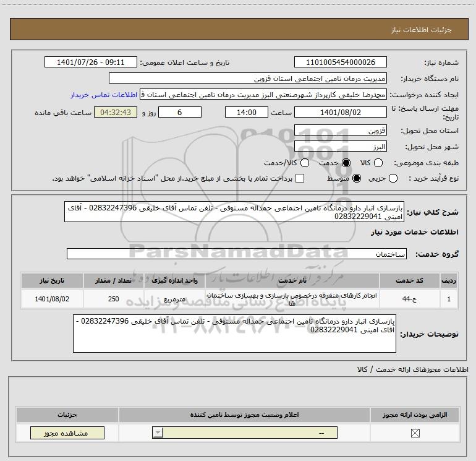This screenshot has width=476, height=461.
Task: Click the request creator field
Action: pos(263,95)
